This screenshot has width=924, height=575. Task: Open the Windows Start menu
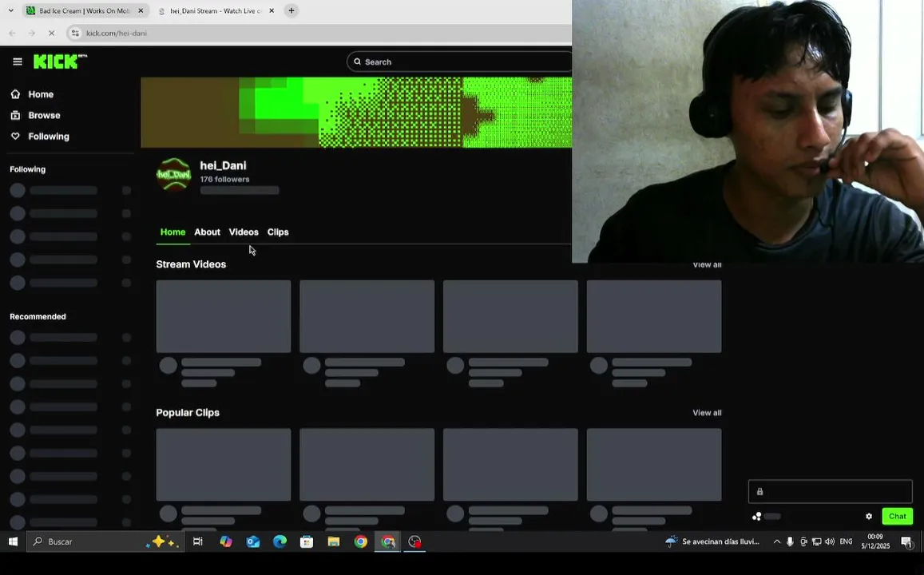pos(13,541)
